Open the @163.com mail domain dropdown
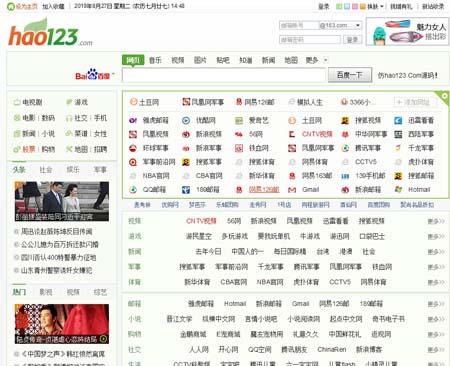This screenshot has height=366, width=450. [x=358, y=25]
